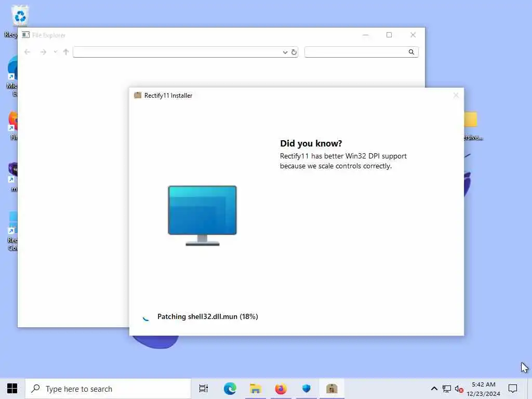Viewport: 532px width, 399px height.
Task: Close the Rectify11 Installer dialog
Action: point(456,96)
